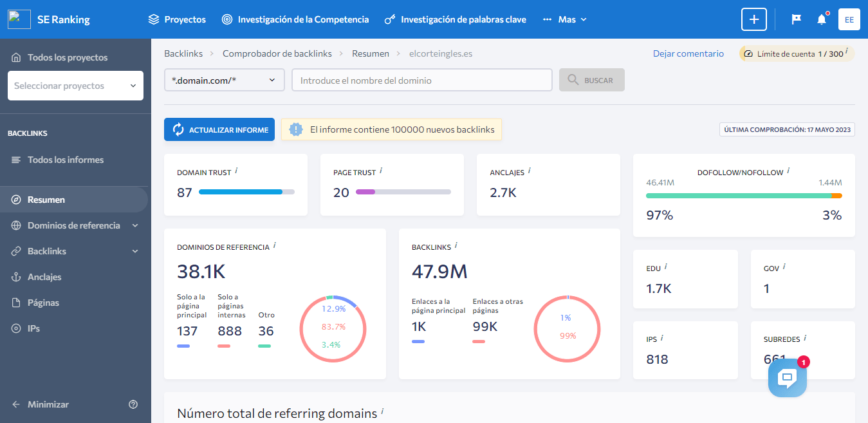Click the ACTUALIZAR INFORME button

pyautogui.click(x=219, y=129)
